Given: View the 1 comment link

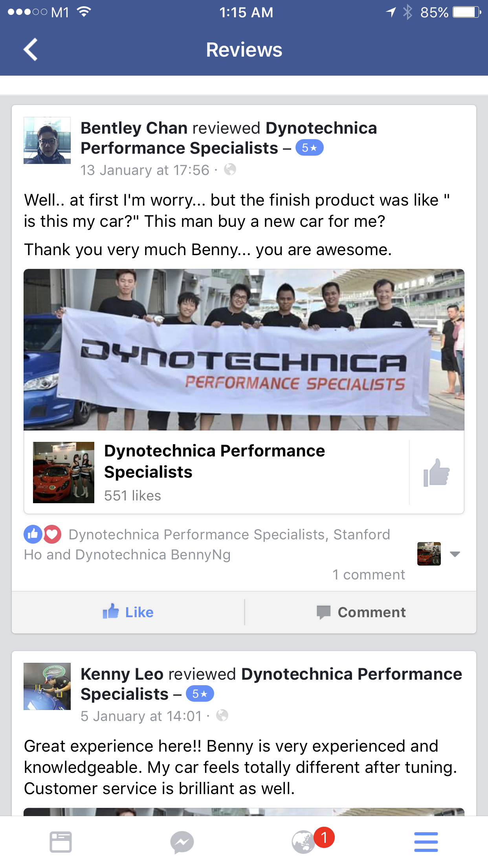Looking at the screenshot, I should pos(369,575).
